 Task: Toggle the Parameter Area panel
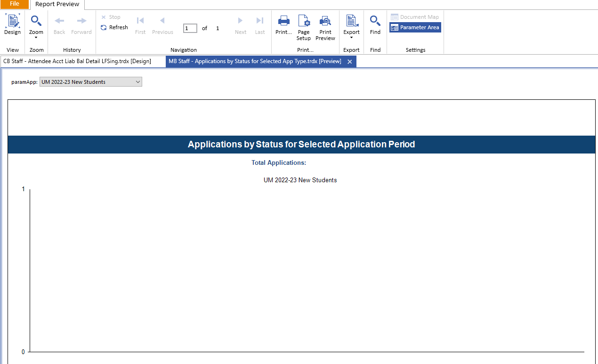pyautogui.click(x=415, y=27)
